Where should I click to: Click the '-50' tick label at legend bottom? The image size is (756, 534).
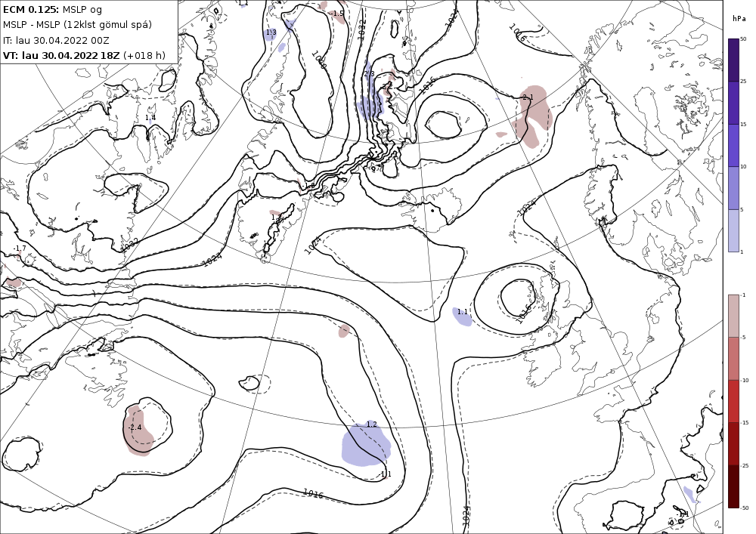pos(745,508)
